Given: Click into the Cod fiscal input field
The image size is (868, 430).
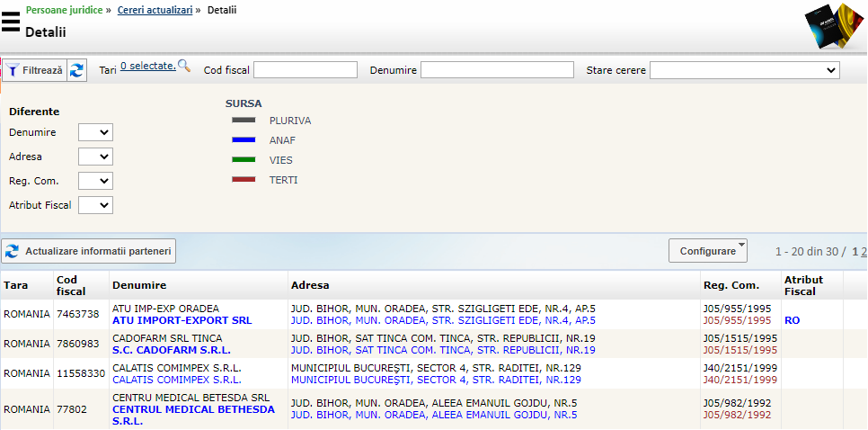Looking at the screenshot, I should [306, 70].
